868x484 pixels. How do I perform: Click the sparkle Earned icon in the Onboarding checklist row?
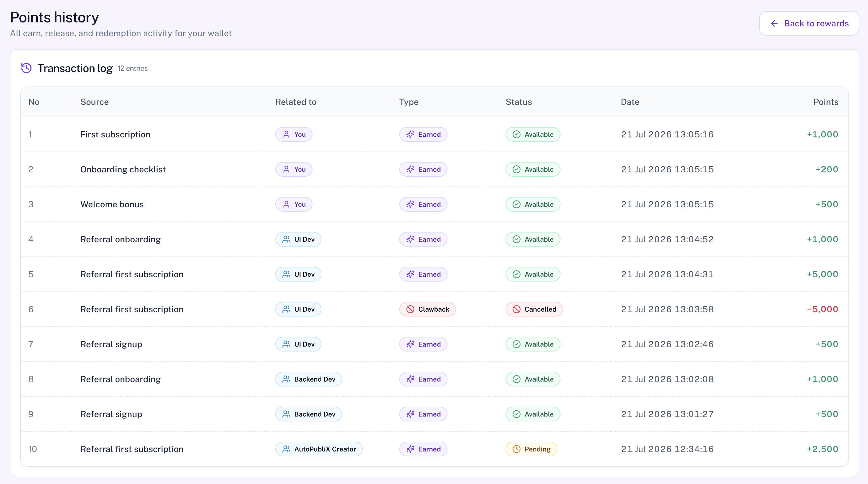(x=410, y=169)
